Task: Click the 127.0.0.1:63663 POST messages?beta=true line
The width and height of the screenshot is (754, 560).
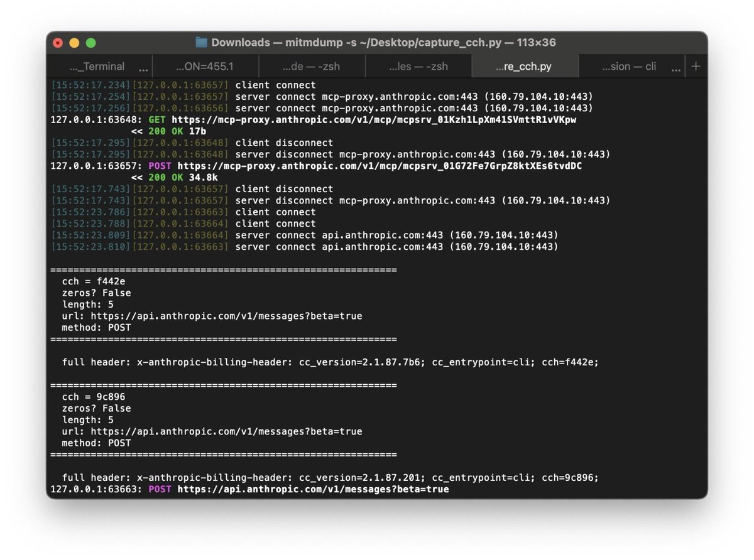Action: [x=250, y=489]
